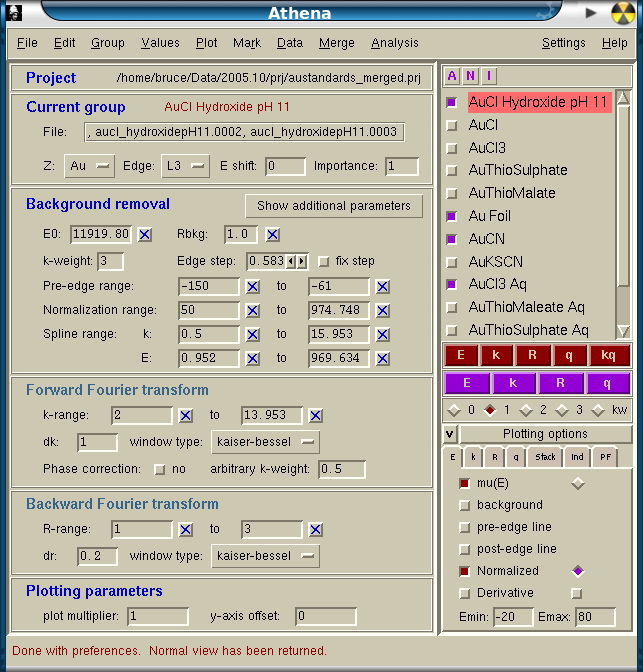The height and width of the screenshot is (672, 643).
Task: Click 'Show additional parameters' button
Action: pyautogui.click(x=333, y=206)
